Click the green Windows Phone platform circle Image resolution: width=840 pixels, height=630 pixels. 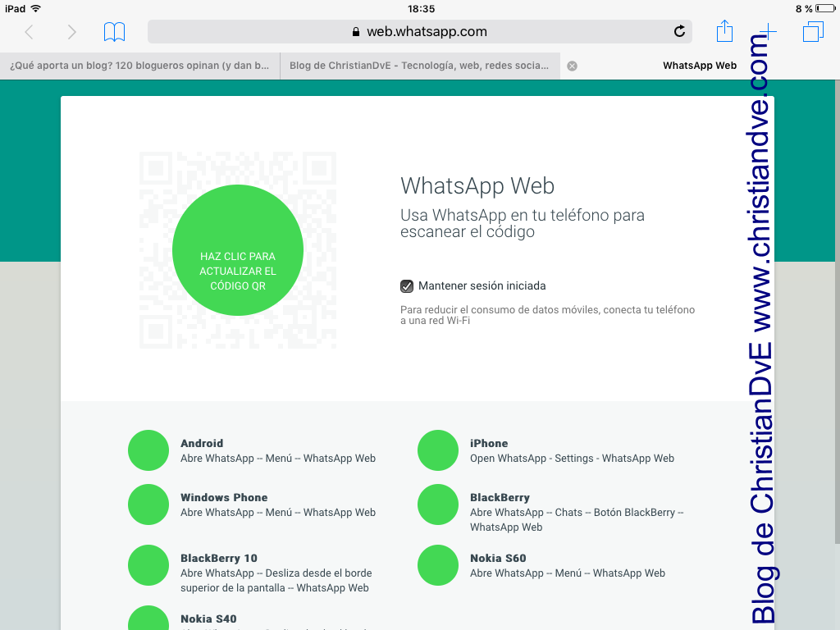pos(148,504)
